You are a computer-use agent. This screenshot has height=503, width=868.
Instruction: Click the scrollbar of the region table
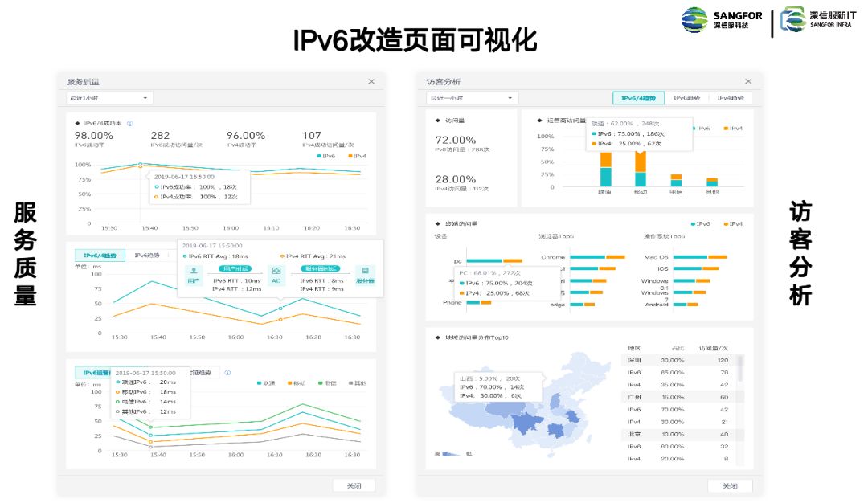pyautogui.click(x=740, y=370)
